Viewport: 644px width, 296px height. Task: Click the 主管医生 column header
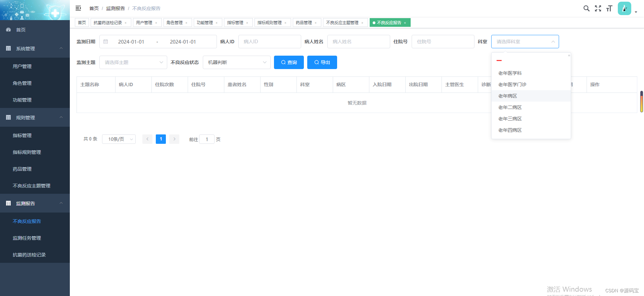[460, 84]
